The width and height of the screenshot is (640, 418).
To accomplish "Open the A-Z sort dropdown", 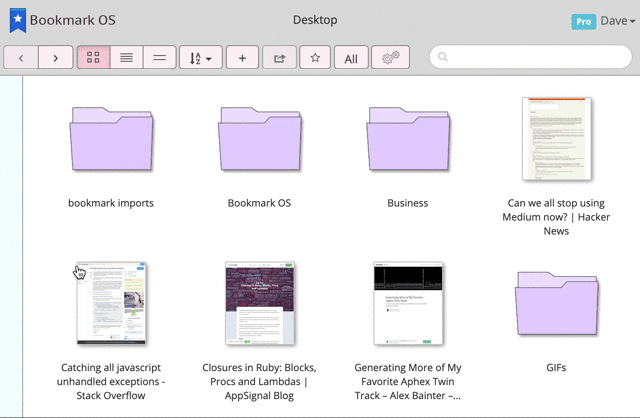I will click(201, 57).
